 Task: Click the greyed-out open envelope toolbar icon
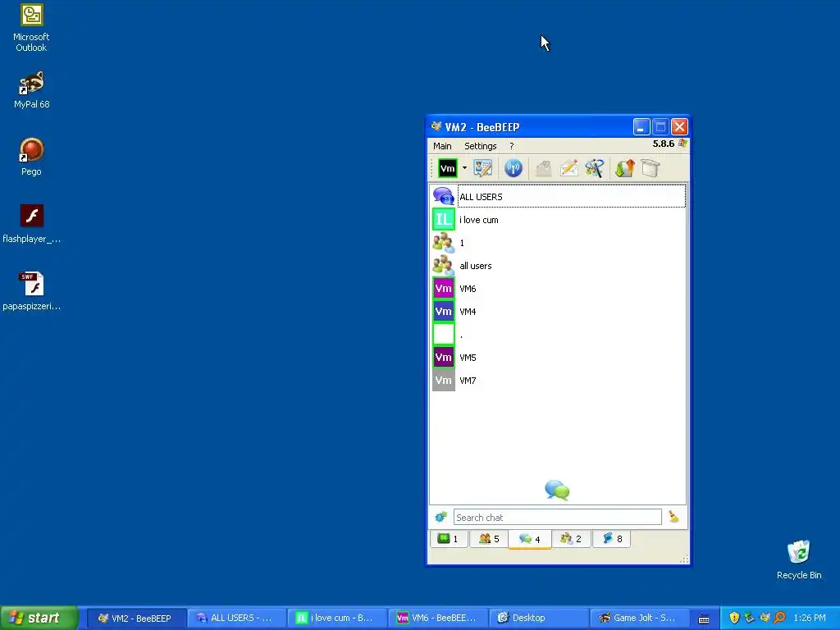(x=543, y=168)
